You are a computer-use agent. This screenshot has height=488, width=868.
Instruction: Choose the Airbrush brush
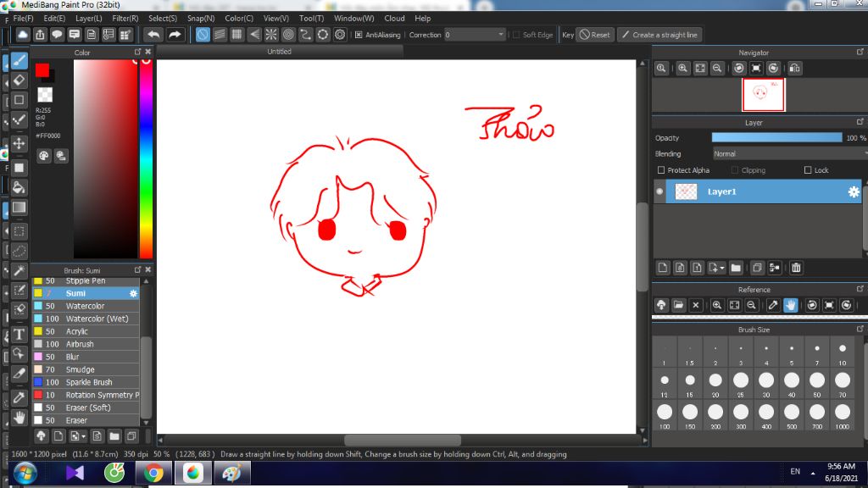point(86,344)
